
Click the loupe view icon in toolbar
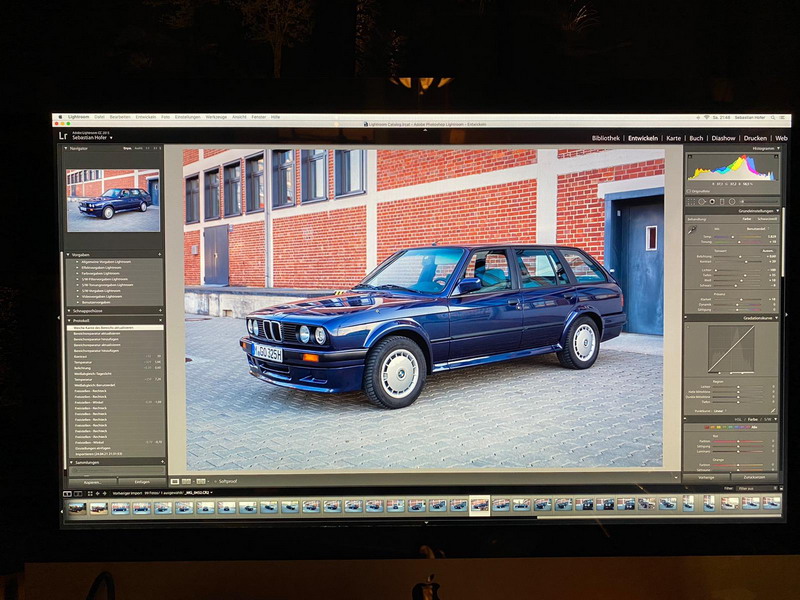tap(175, 481)
